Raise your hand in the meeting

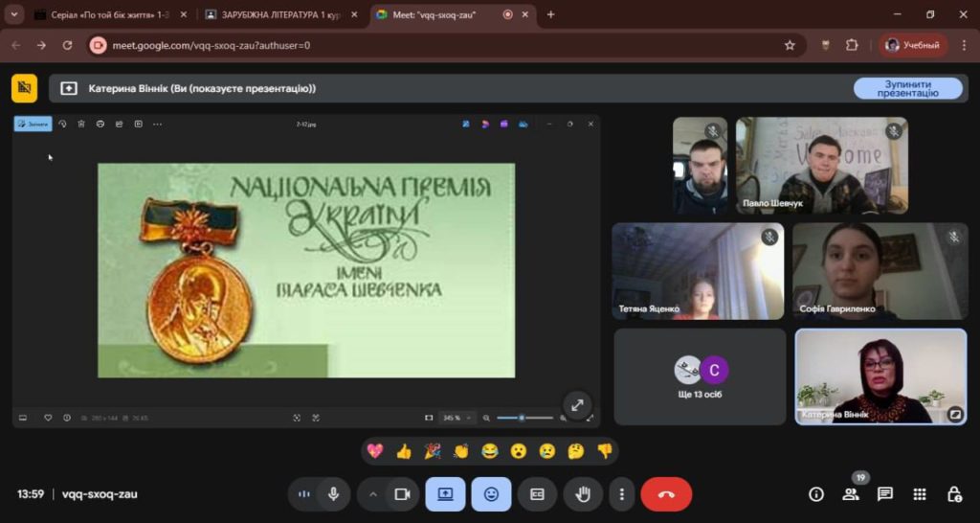582,494
